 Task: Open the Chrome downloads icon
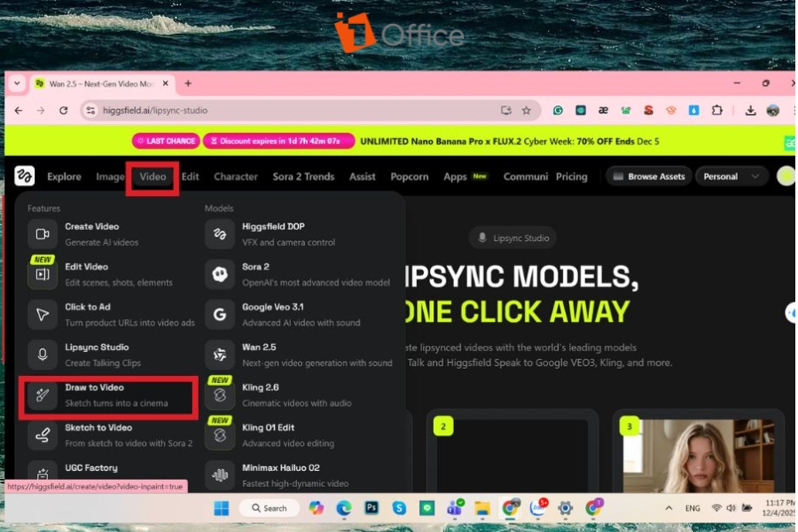click(750, 110)
